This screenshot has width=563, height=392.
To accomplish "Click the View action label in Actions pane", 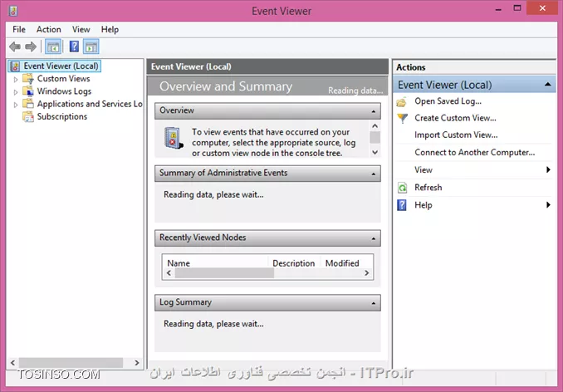I will (423, 169).
